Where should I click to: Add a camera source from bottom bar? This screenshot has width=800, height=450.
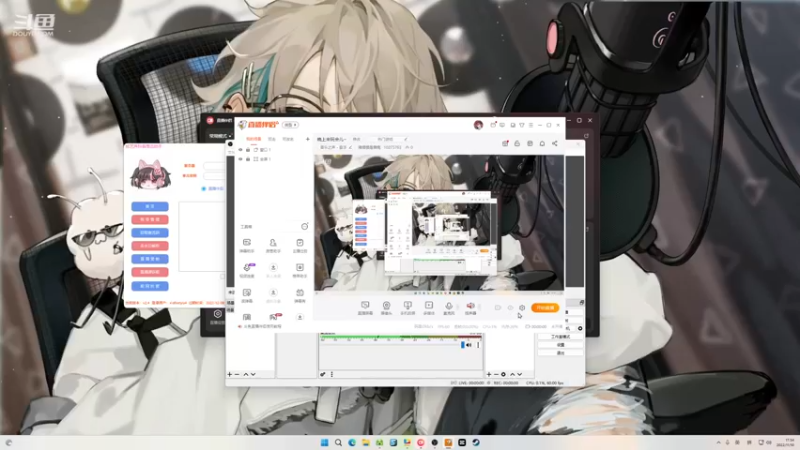386,307
